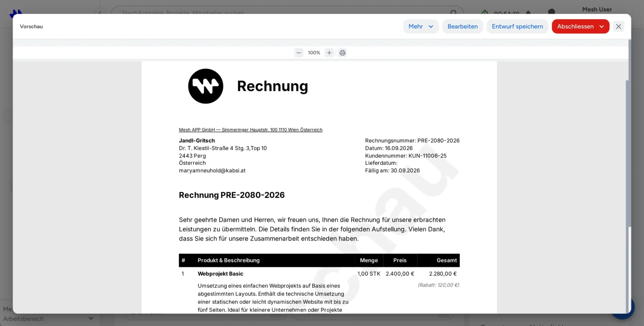Image resolution: width=644 pixels, height=326 pixels.
Task: Click the Mesh APP GmbH sender address line
Action: [251, 130]
